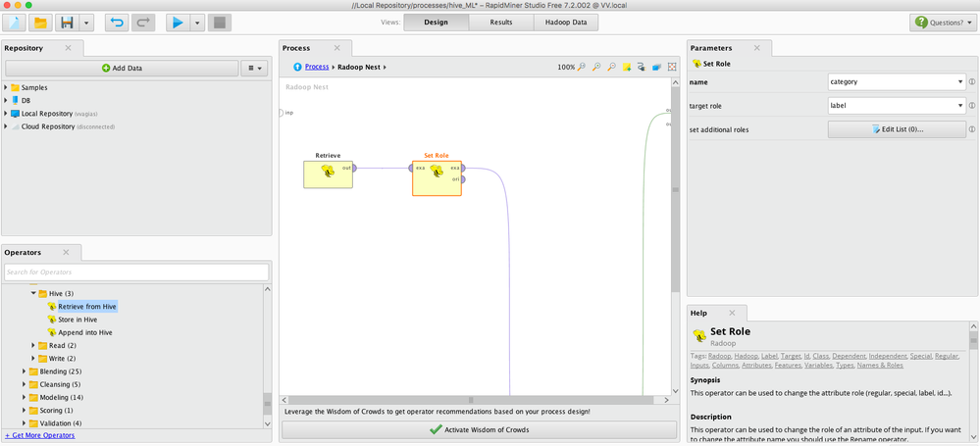Image resolution: width=980 pixels, height=446 pixels.
Task: Undo the last action
Action: [117, 23]
